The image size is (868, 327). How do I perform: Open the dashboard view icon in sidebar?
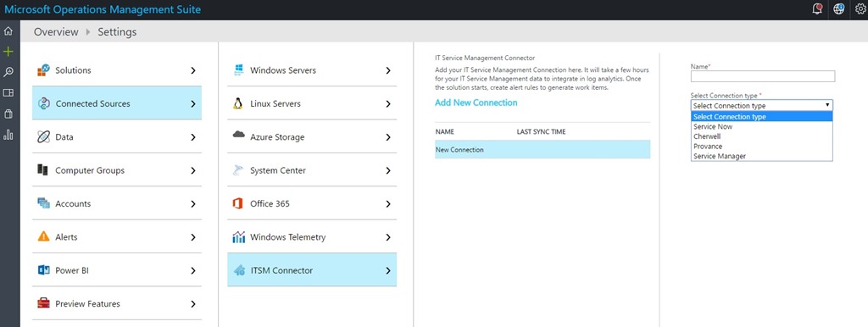click(x=8, y=93)
